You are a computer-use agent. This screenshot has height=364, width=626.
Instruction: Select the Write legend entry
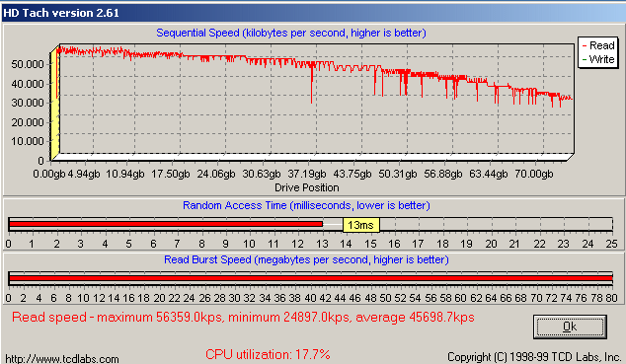point(598,59)
